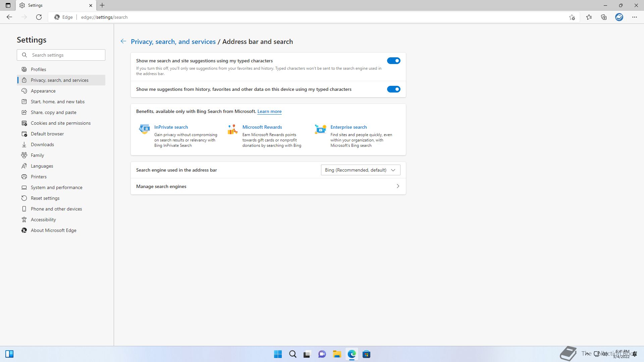Click the Enterprise search link

coord(348,127)
